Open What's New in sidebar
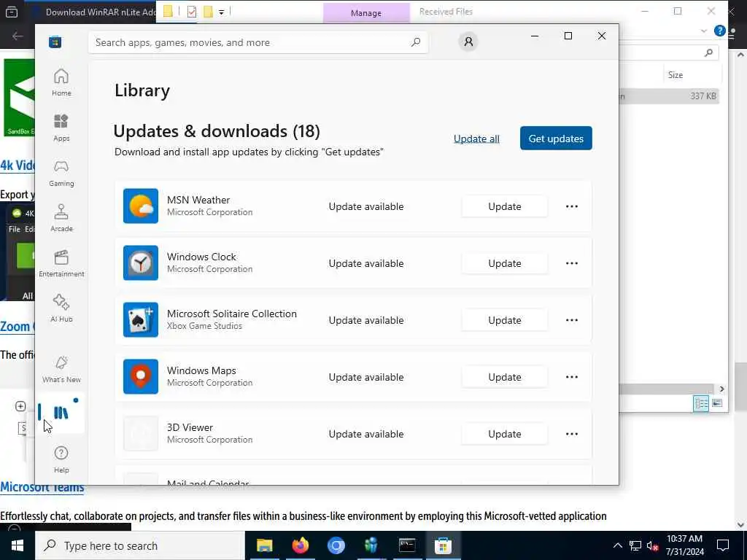The height and width of the screenshot is (560, 747). (x=61, y=369)
